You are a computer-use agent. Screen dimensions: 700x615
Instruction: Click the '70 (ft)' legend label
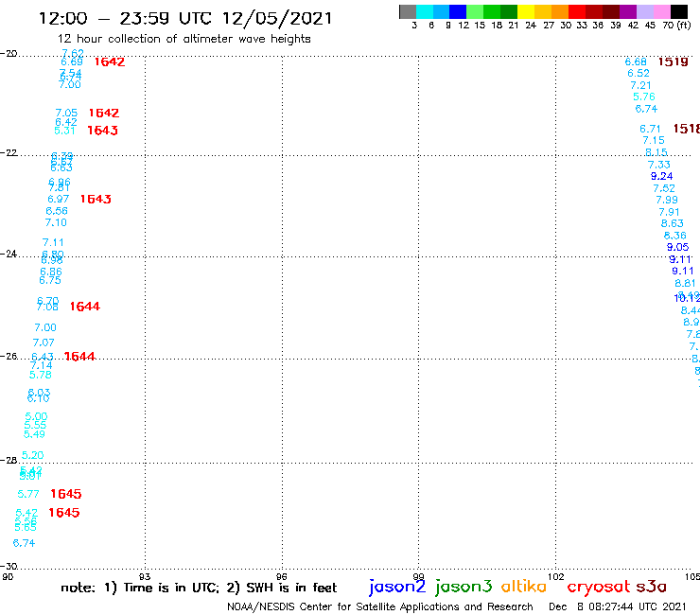point(676,26)
